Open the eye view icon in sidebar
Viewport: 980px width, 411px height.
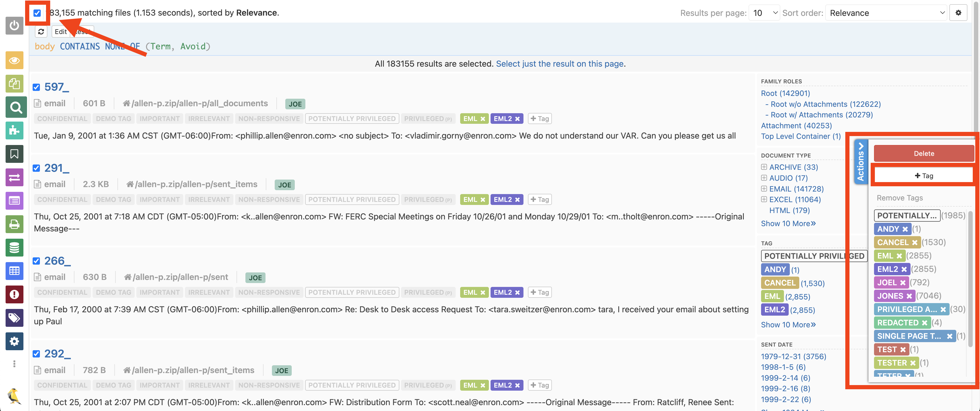tap(14, 61)
